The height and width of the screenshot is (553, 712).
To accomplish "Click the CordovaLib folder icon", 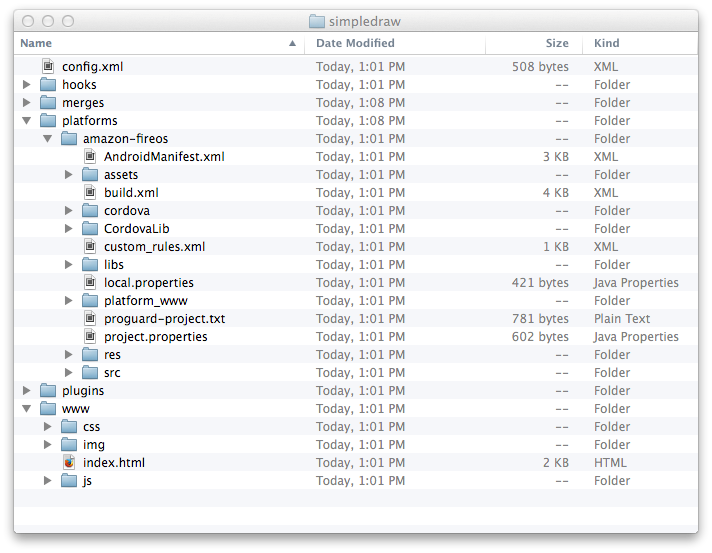I will (x=90, y=228).
